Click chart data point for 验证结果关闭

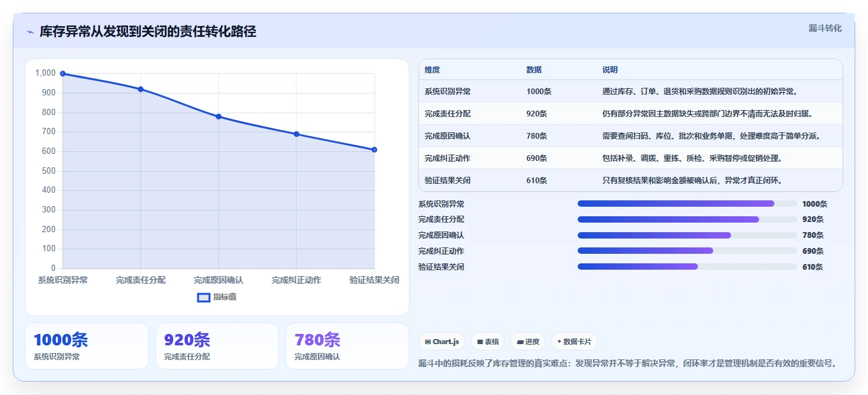374,149
